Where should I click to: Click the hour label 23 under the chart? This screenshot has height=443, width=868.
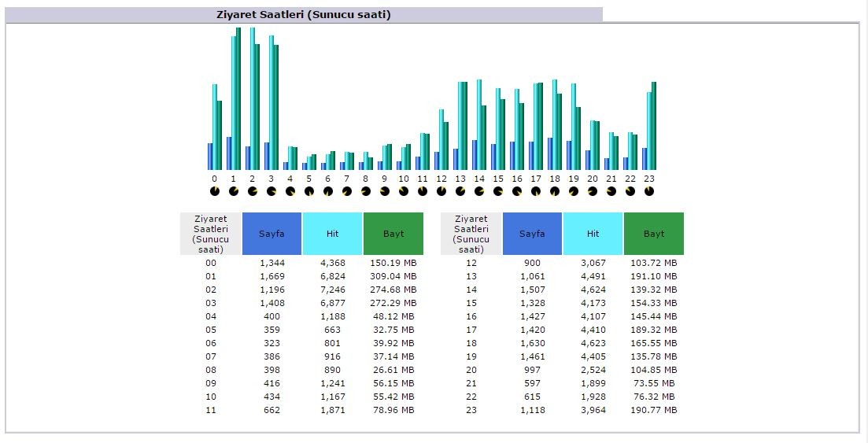[x=648, y=179]
